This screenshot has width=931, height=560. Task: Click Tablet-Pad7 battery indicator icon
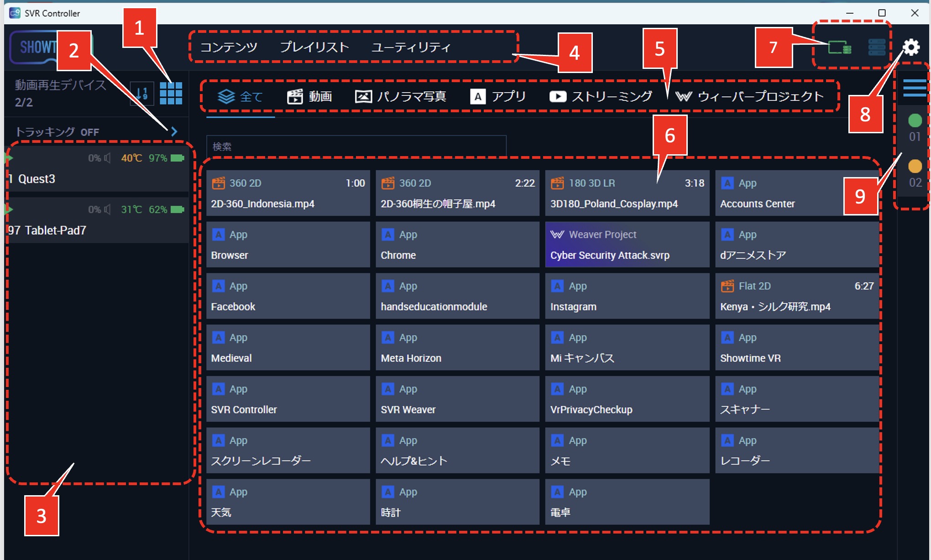[178, 209]
